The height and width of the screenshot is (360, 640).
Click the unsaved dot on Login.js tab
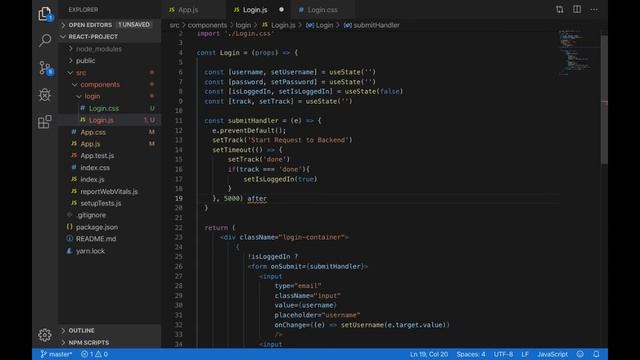[281, 9]
